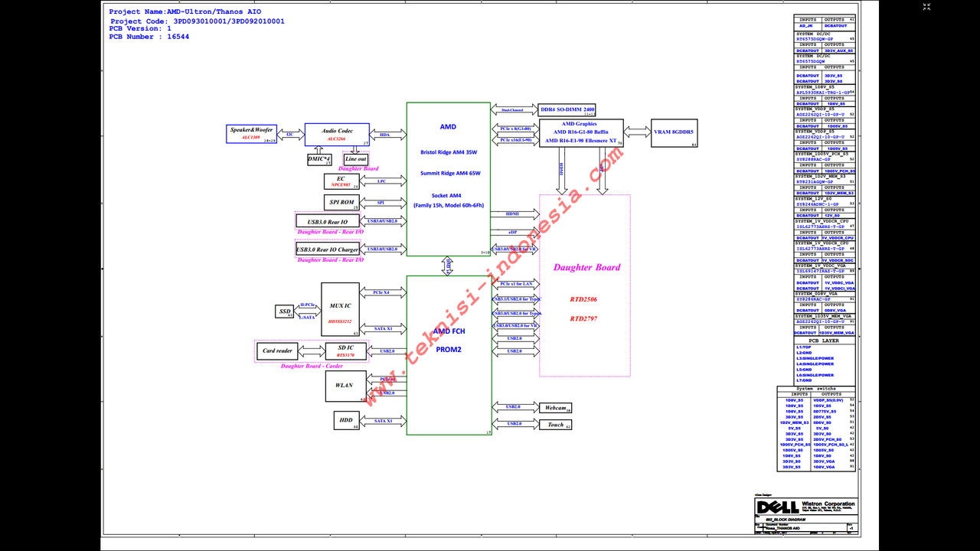Screen dimensions: 980x551
Task: Click the HDA bus label
Action: coord(384,135)
